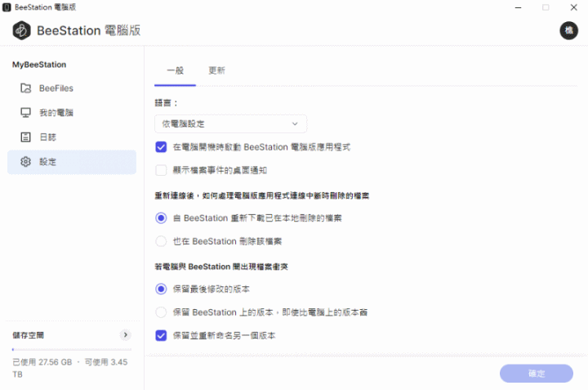Click the 我的電腦 monitor icon
The image size is (588, 390).
pos(25,113)
